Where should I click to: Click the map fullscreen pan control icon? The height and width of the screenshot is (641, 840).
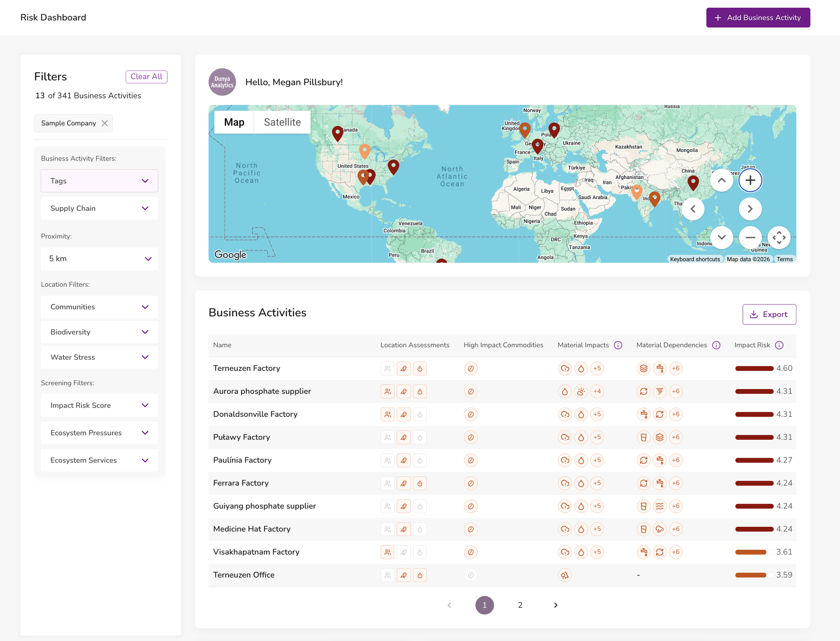[779, 237]
